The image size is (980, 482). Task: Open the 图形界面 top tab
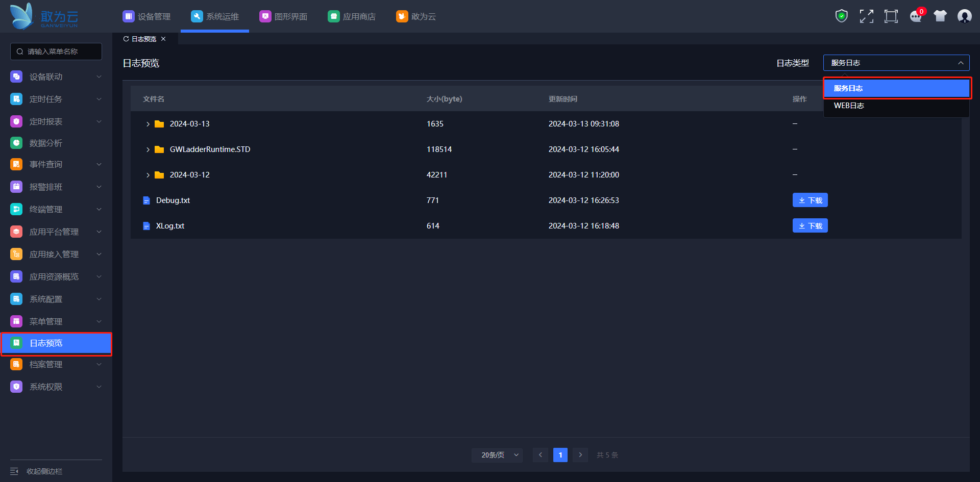coord(283,16)
